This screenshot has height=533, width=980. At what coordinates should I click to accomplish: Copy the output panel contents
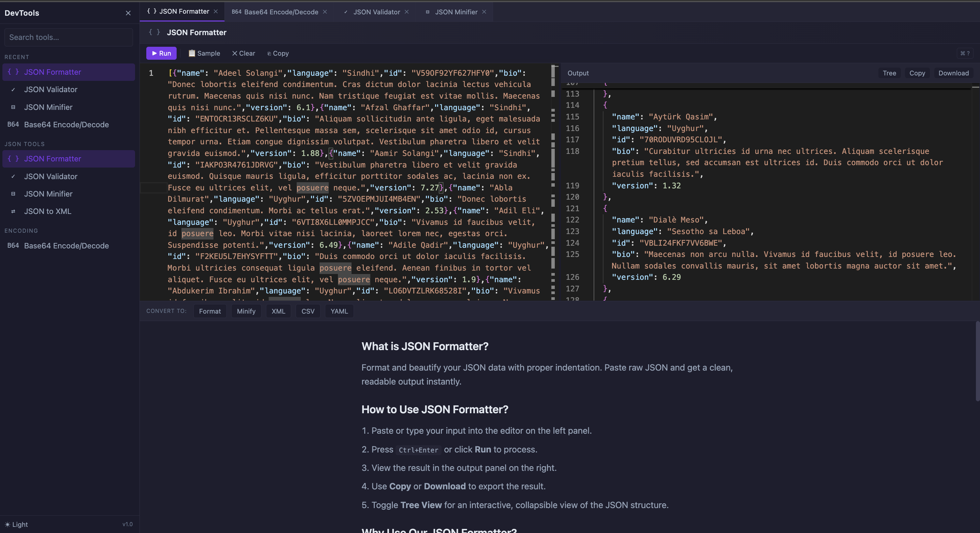[x=917, y=73]
